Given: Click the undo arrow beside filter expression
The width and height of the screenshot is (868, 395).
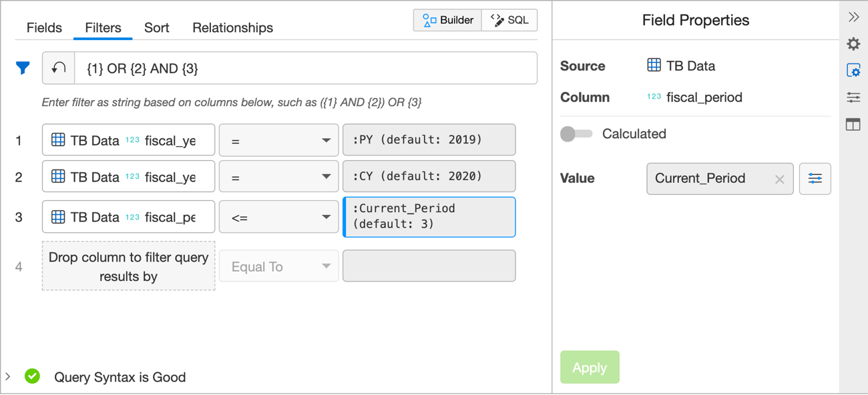Looking at the screenshot, I should (59, 68).
